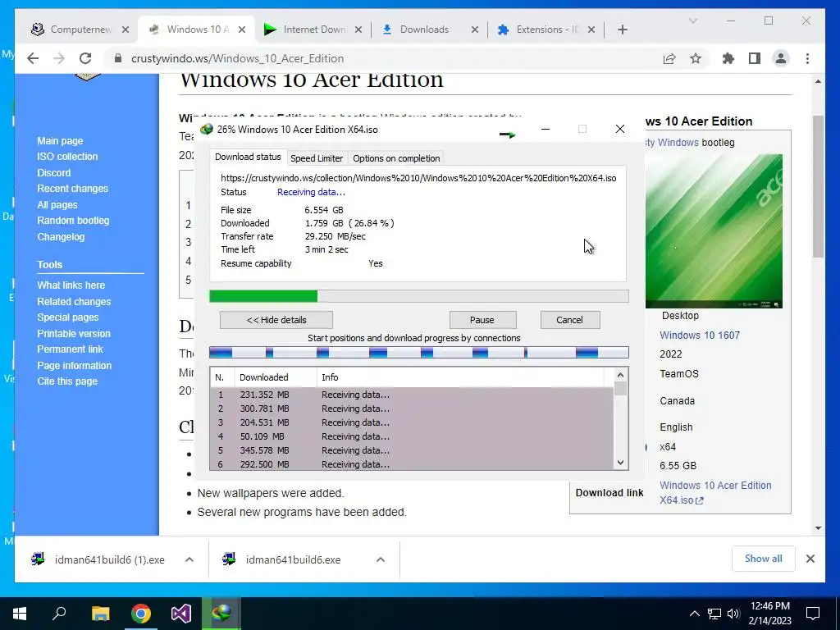Viewport: 840px width, 630px height.
Task: Open File Explorer from taskbar
Action: pos(100,613)
